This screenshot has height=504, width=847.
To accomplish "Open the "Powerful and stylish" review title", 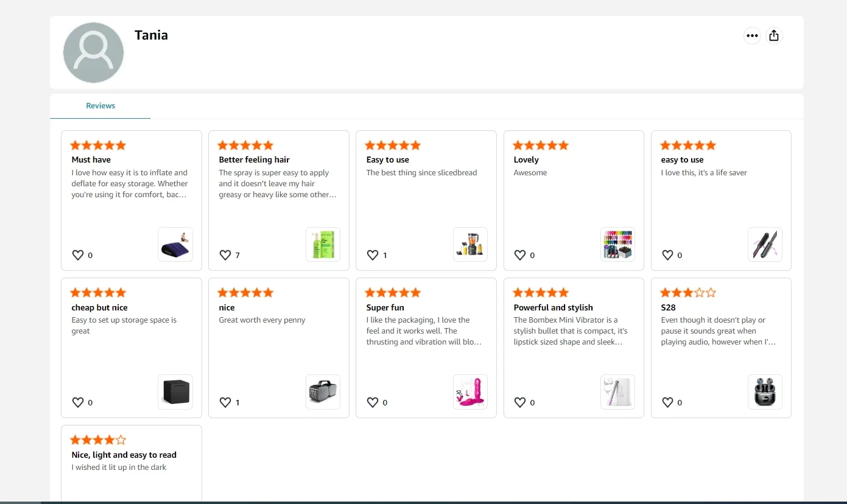I will [x=553, y=307].
